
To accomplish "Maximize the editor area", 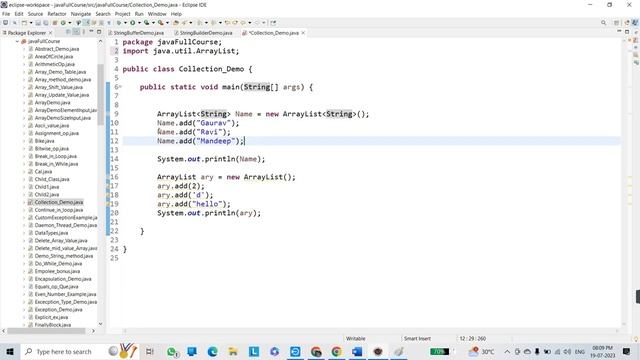I will pyautogui.click(x=627, y=31).
